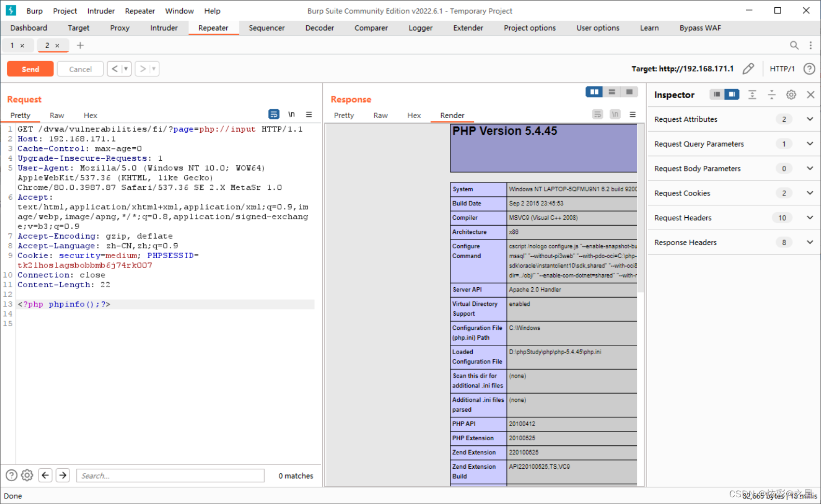Edit target with the pencil icon

click(748, 68)
